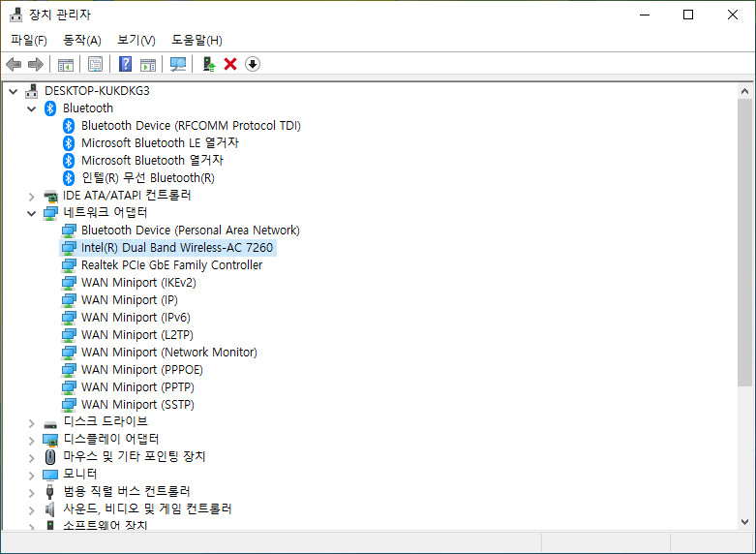Click the 네트워크 어댑터 category icon
This screenshot has height=554, width=756.
tap(50, 213)
